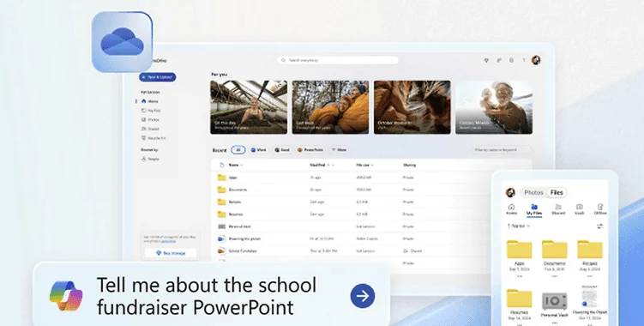This screenshot has height=326, width=644.
Task: Tap the Offline tab in the mobile panel
Action: click(600, 209)
